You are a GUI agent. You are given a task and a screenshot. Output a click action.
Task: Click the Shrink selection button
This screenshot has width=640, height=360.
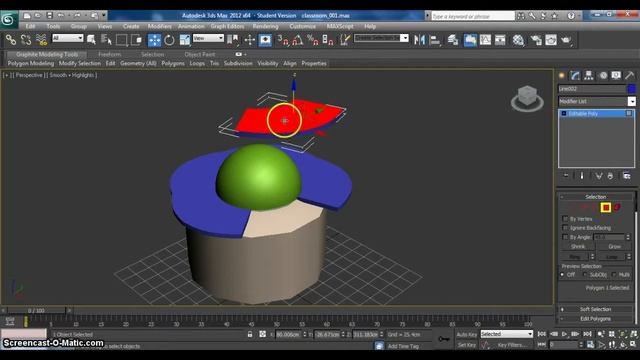pyautogui.click(x=578, y=247)
